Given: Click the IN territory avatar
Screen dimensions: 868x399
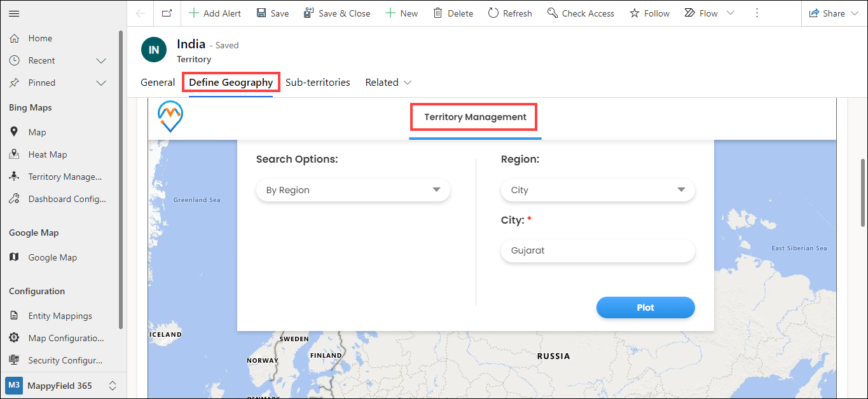Looking at the screenshot, I should (x=154, y=50).
